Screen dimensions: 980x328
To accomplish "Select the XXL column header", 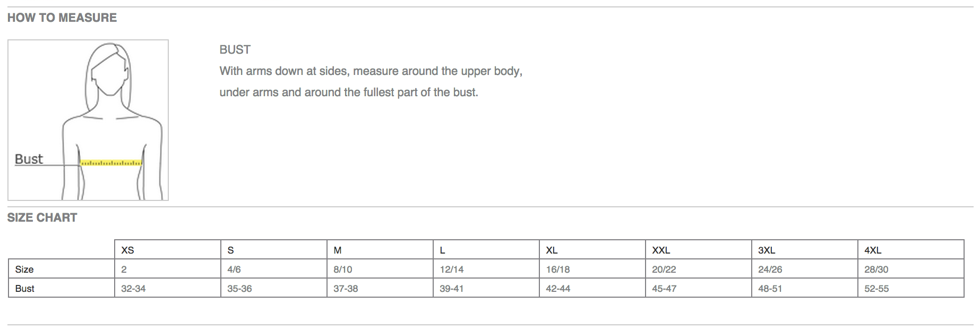I will (x=699, y=250).
